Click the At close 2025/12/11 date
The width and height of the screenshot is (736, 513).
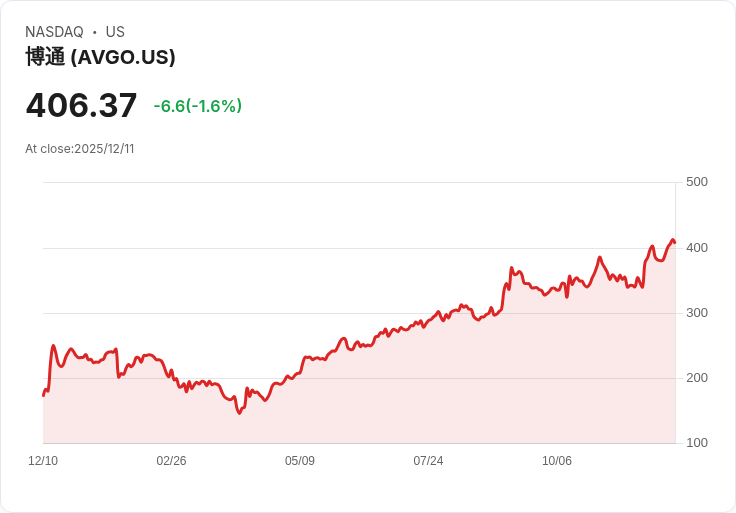point(80,149)
